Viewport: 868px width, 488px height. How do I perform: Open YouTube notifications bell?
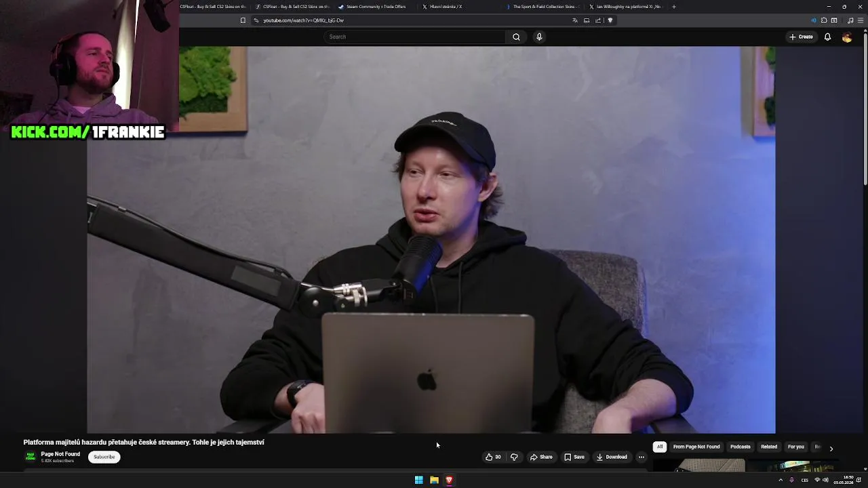pos(827,37)
